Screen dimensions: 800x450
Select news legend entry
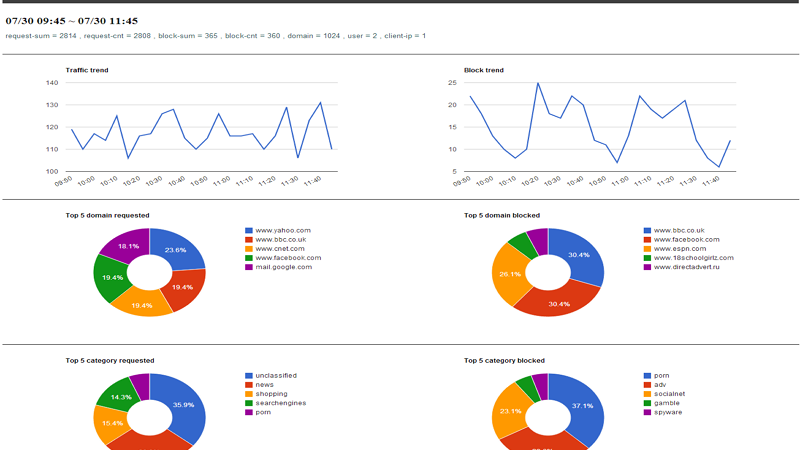point(264,385)
